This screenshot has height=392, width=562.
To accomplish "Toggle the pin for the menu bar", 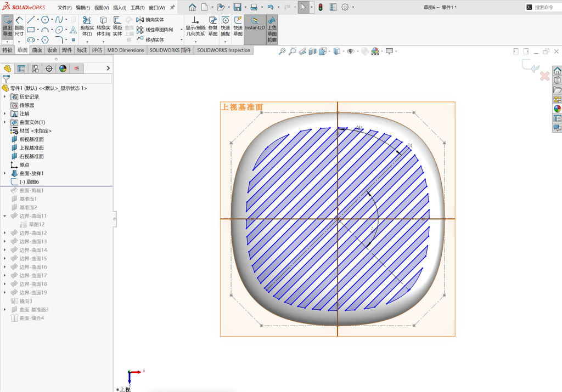I will point(172,7).
